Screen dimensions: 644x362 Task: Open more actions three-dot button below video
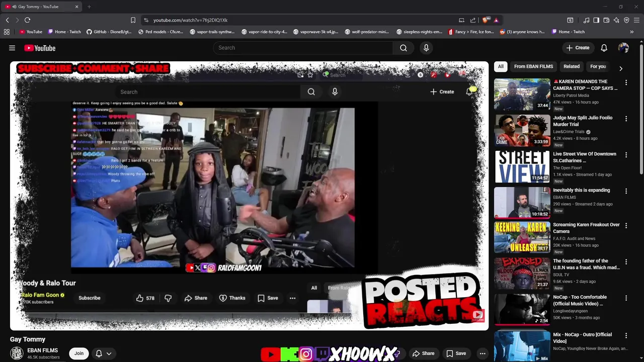tap(482, 353)
